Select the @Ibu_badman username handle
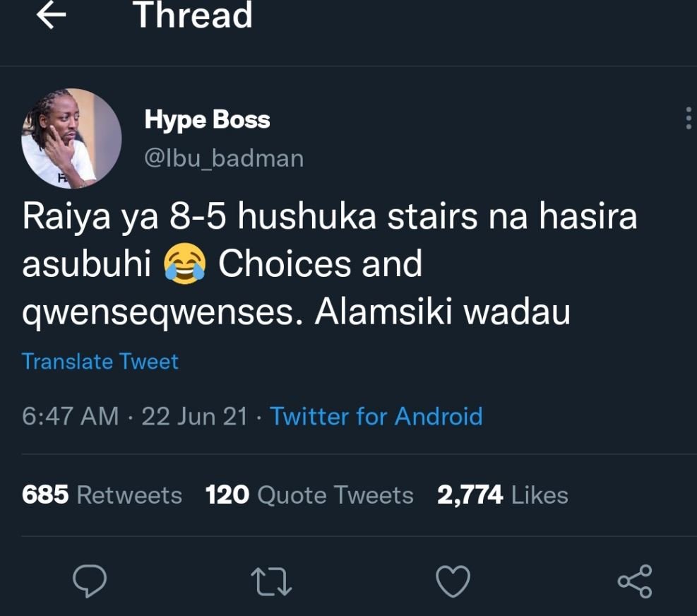The width and height of the screenshot is (697, 616). pos(223,158)
